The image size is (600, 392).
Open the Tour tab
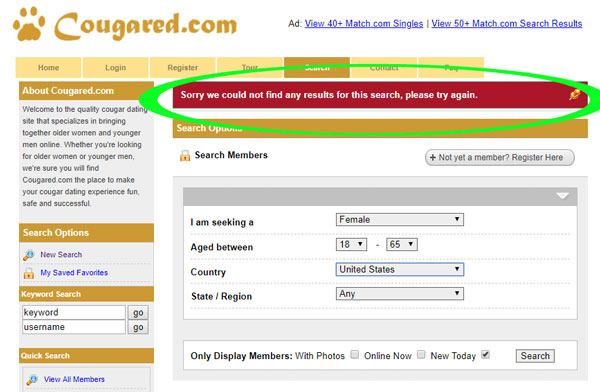(250, 68)
